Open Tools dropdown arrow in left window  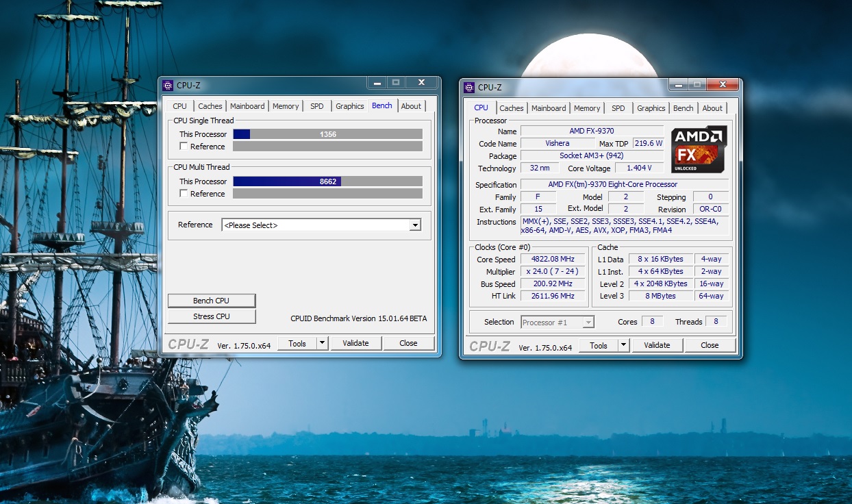[323, 343]
